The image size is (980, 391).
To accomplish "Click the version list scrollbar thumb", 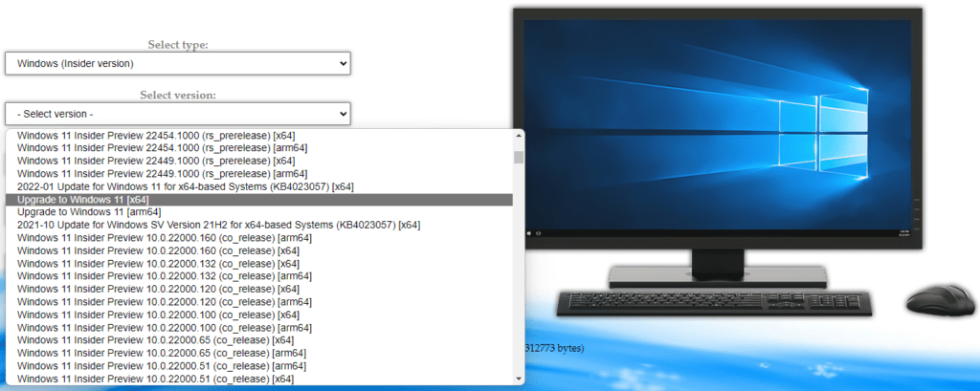I will click(519, 157).
